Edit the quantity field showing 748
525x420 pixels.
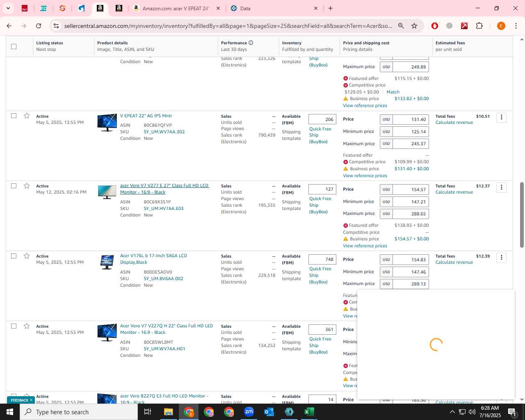click(322, 259)
